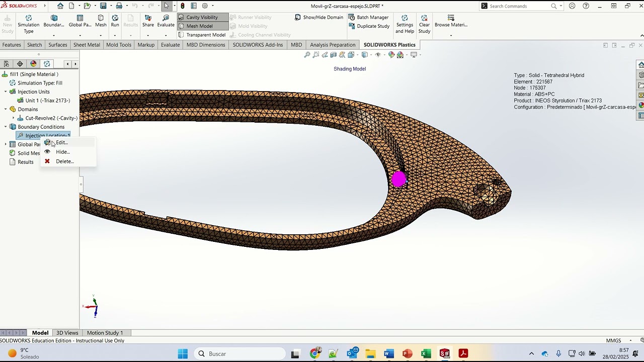Click the Rebuild traffic light icon

[x=183, y=6]
